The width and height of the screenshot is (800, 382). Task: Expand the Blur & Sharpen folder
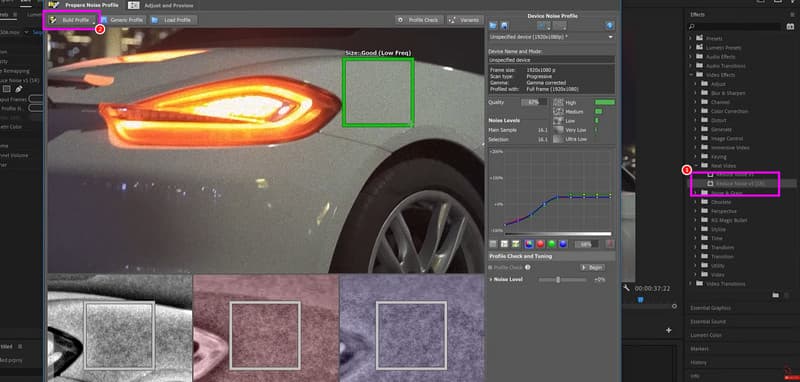tap(696, 93)
